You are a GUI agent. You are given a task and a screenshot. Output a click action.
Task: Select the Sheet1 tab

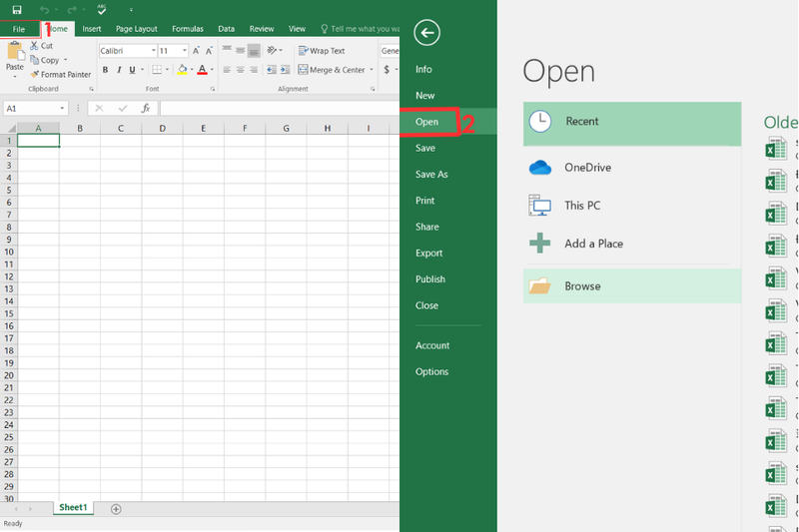(x=73, y=508)
